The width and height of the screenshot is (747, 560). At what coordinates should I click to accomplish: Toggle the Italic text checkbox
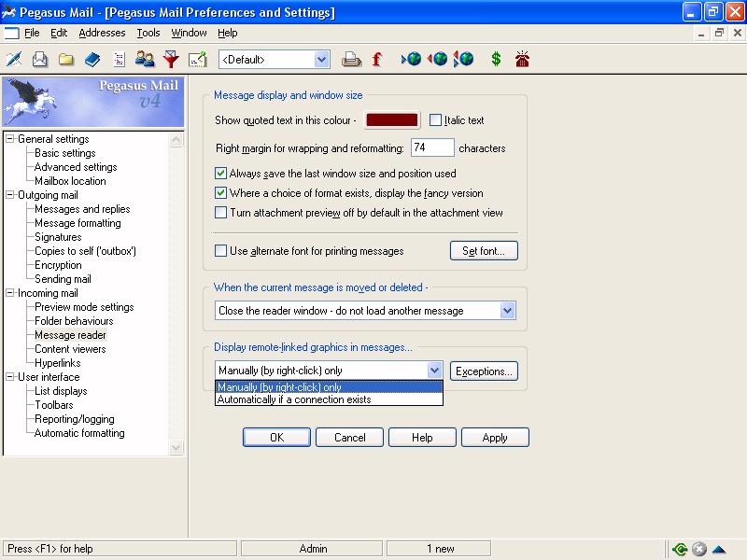pos(435,120)
